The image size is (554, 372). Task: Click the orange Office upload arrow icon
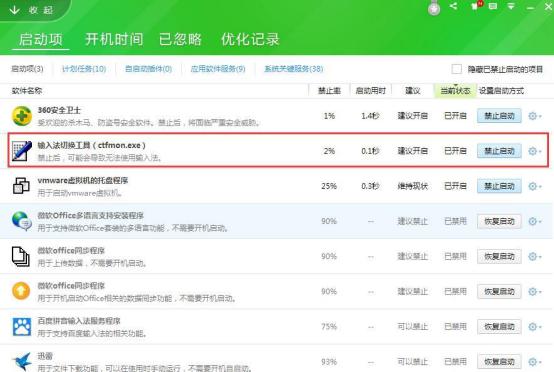click(x=21, y=291)
